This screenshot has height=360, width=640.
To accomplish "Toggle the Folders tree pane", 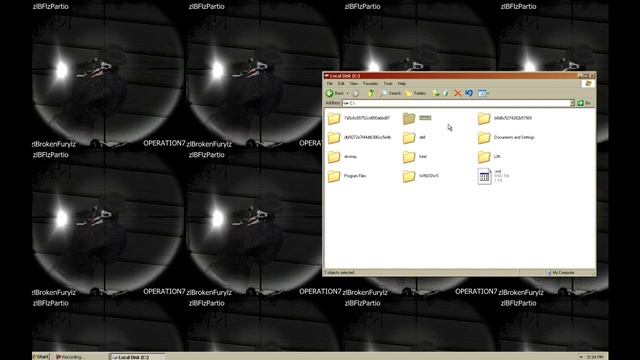I will click(x=416, y=93).
